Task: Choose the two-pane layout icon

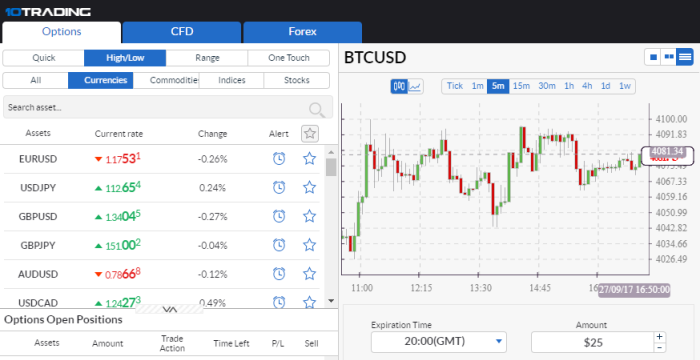Action: 669,57
